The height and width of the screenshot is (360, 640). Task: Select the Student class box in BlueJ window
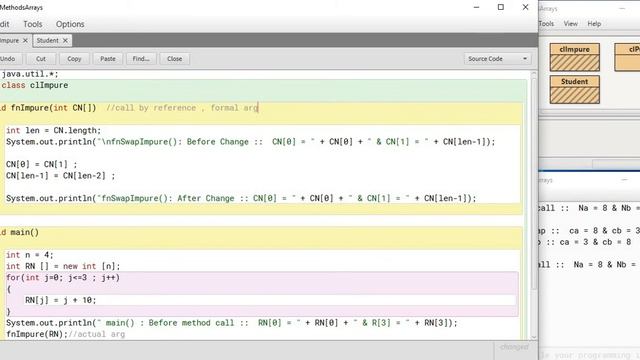(x=574, y=89)
